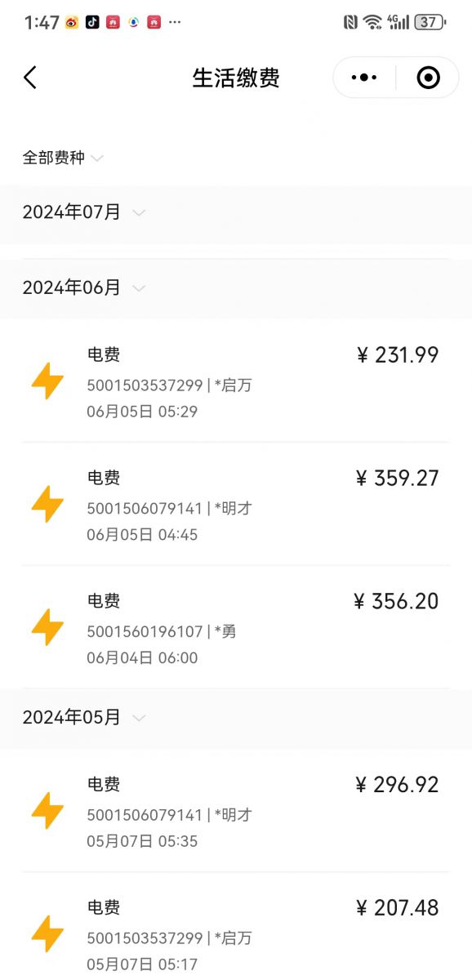Image resolution: width=472 pixels, height=980 pixels.
Task: Open the *勇 electricity record
Action: coord(236,627)
